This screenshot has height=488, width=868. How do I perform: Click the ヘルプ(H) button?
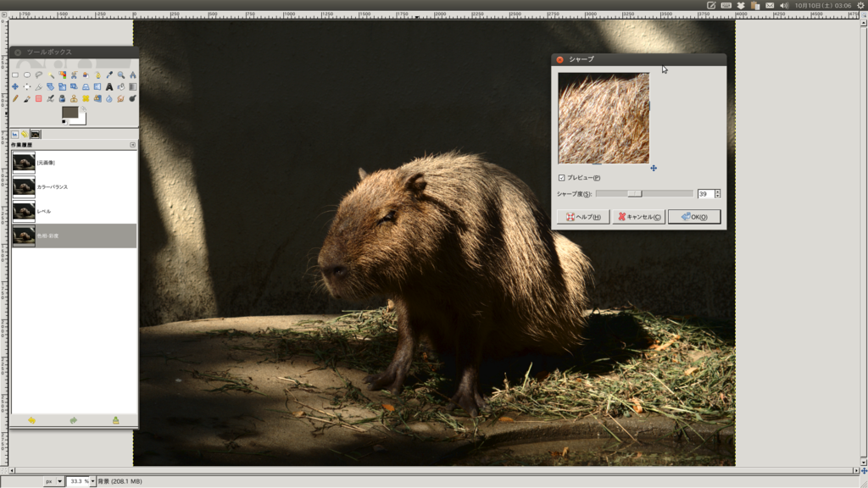tap(583, 217)
